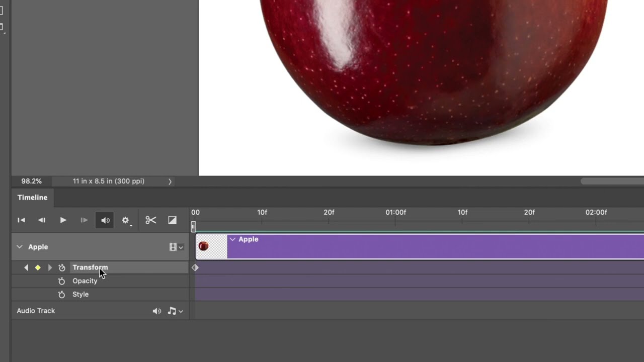The image size is (644, 362).
Task: Step forward to next frame
Action: 84,220
